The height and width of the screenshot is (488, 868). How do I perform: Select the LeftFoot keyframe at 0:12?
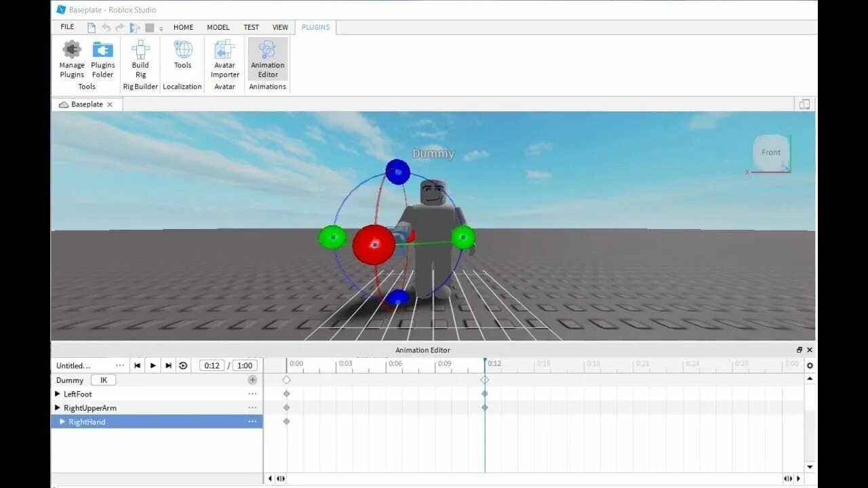point(484,394)
